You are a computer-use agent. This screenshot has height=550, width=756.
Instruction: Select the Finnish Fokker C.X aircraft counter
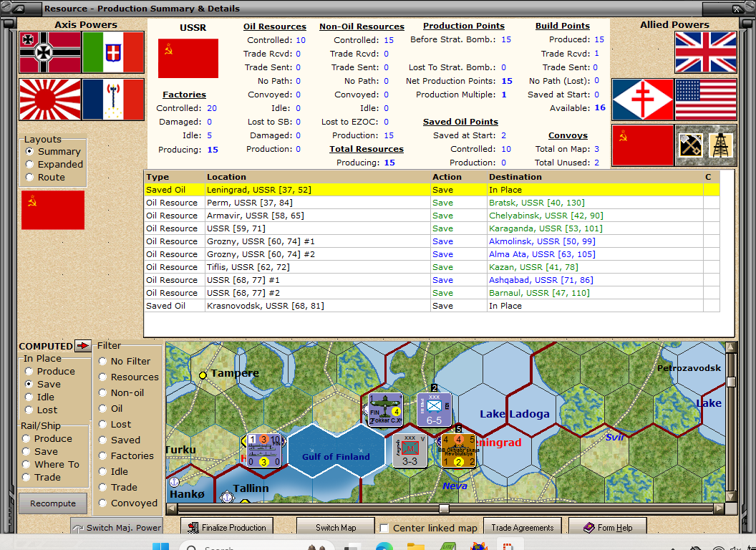pos(386,410)
